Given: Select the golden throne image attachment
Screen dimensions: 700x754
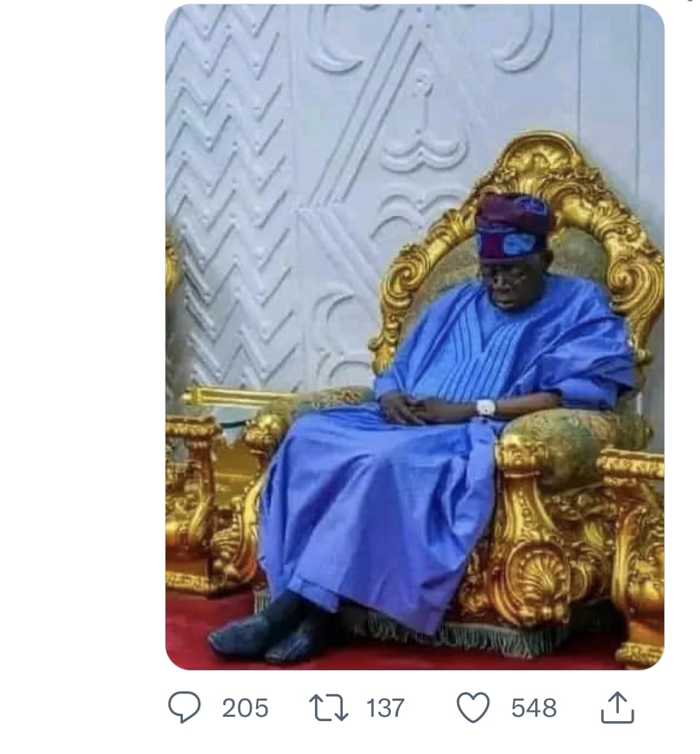Looking at the screenshot, I should click(x=415, y=337).
